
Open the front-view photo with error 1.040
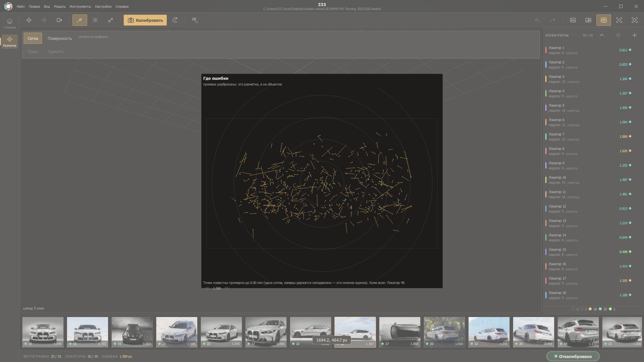(x=43, y=332)
